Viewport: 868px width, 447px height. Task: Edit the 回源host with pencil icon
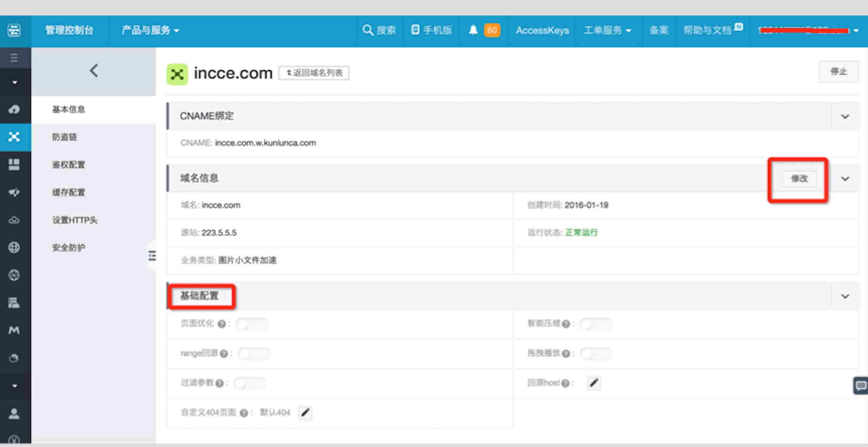coord(593,383)
